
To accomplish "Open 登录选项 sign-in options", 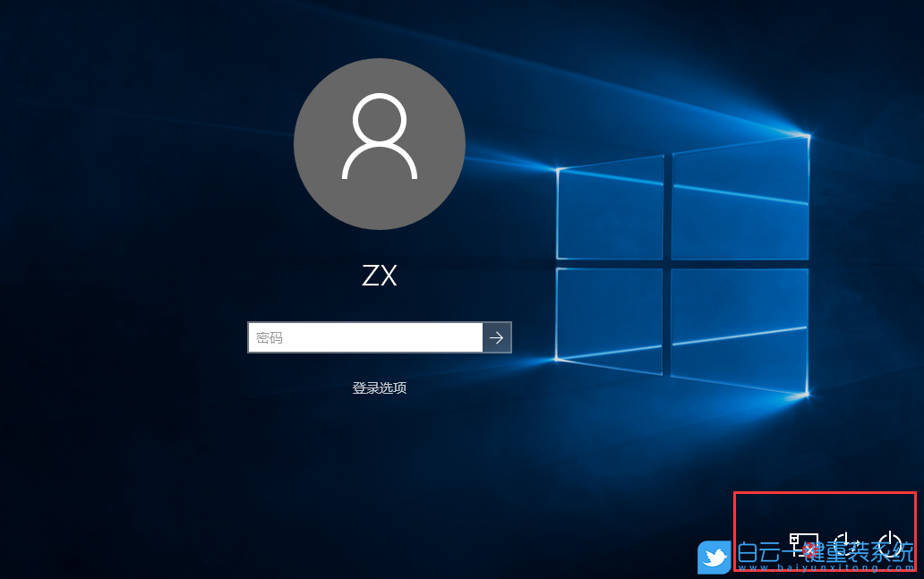I will coord(380,387).
